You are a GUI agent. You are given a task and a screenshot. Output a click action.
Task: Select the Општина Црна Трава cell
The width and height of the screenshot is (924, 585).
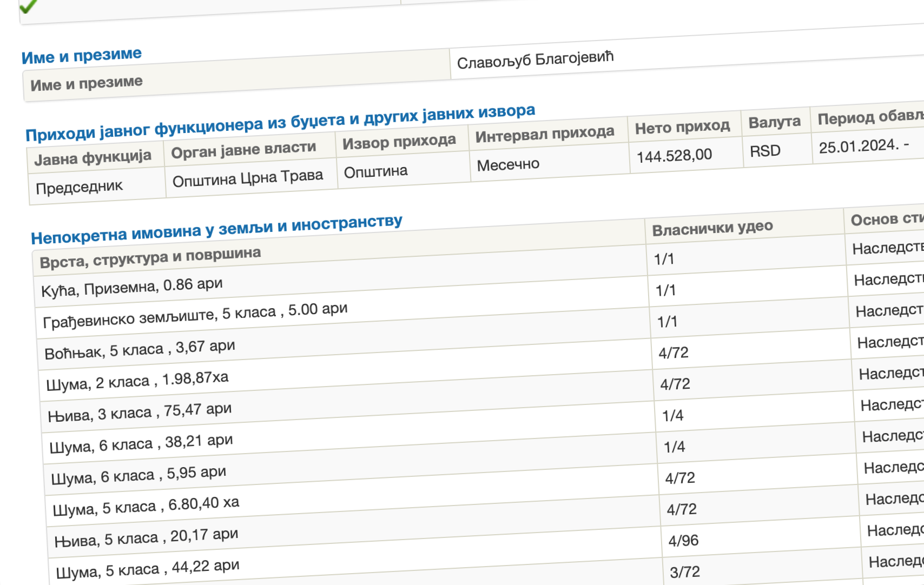pyautogui.click(x=248, y=178)
